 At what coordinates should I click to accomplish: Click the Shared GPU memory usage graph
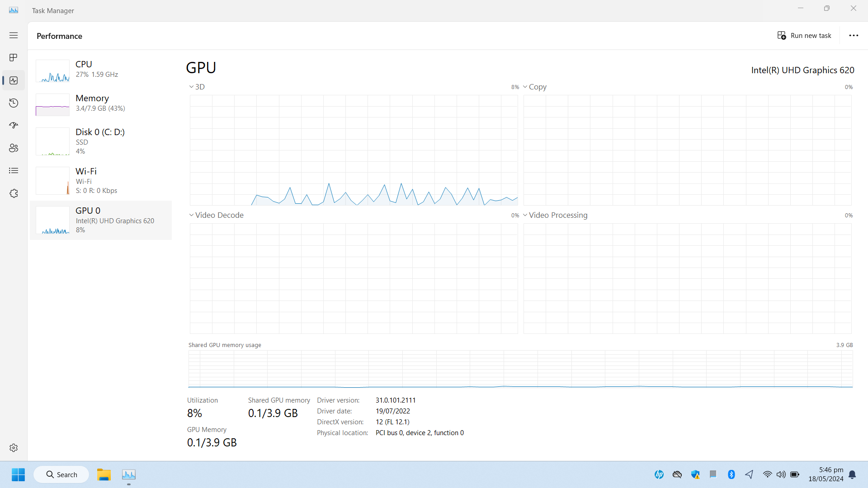click(520, 369)
